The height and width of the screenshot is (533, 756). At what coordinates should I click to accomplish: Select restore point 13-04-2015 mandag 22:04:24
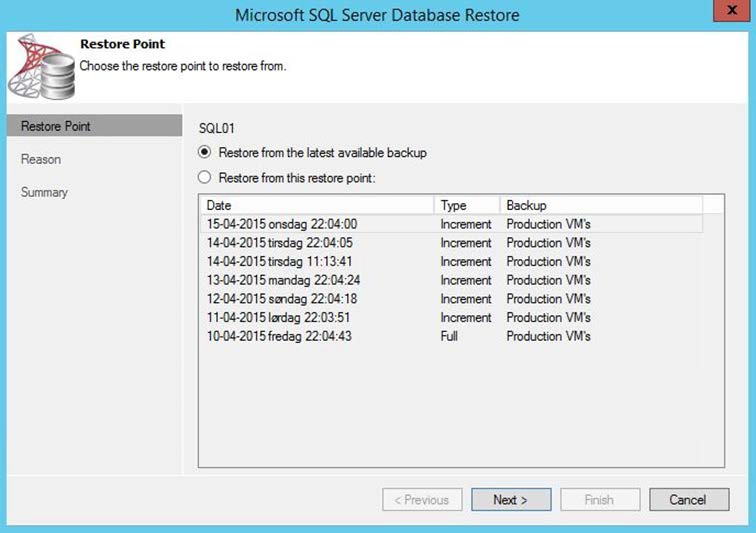283,280
